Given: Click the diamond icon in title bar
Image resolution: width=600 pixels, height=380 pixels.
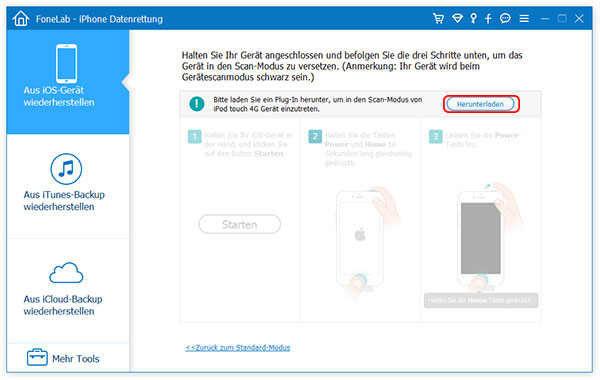Looking at the screenshot, I should point(457,18).
